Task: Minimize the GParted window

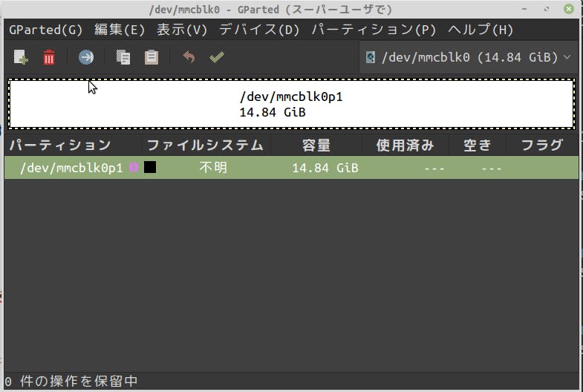Action: (524, 9)
